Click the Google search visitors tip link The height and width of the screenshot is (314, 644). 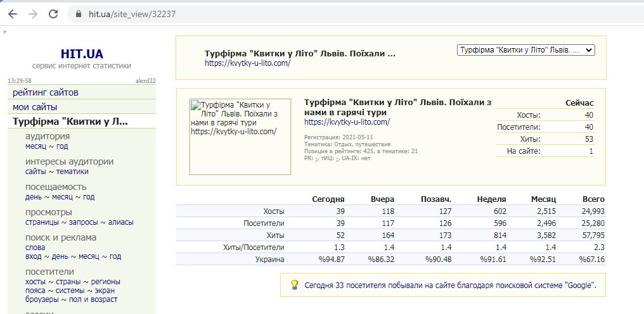[450, 286]
